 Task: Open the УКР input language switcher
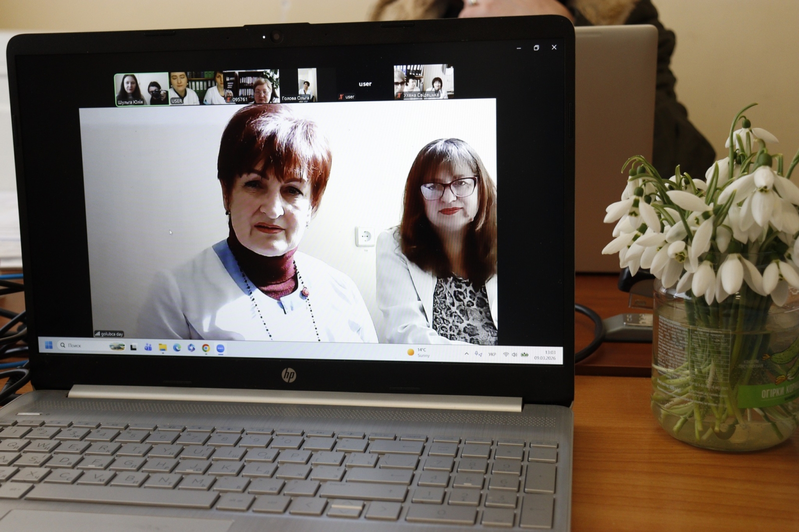click(492, 354)
